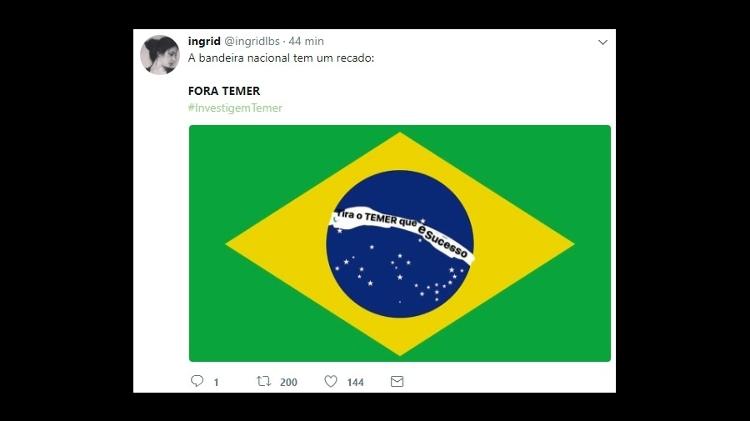Open the "44 min" timestamp permalink
This screenshot has height=421, width=750.
pos(306,41)
